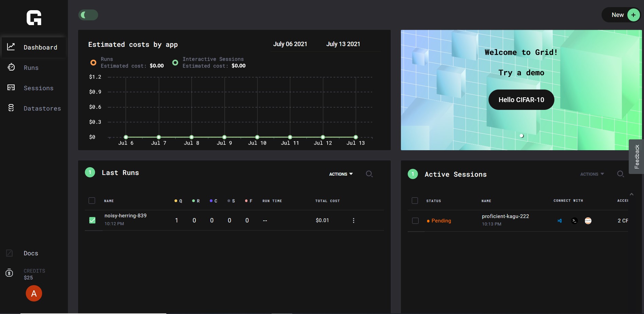
Task: Click the carousel dot indicator on banner
Action: (x=521, y=136)
